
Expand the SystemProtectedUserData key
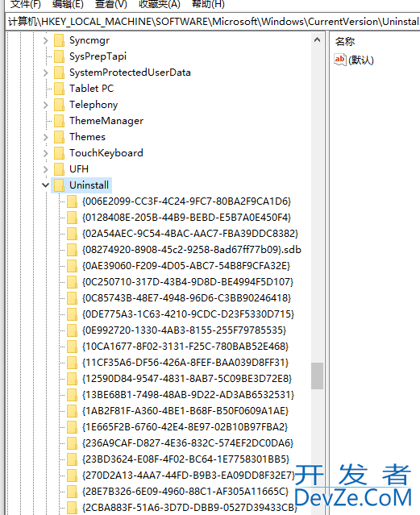(x=46, y=73)
